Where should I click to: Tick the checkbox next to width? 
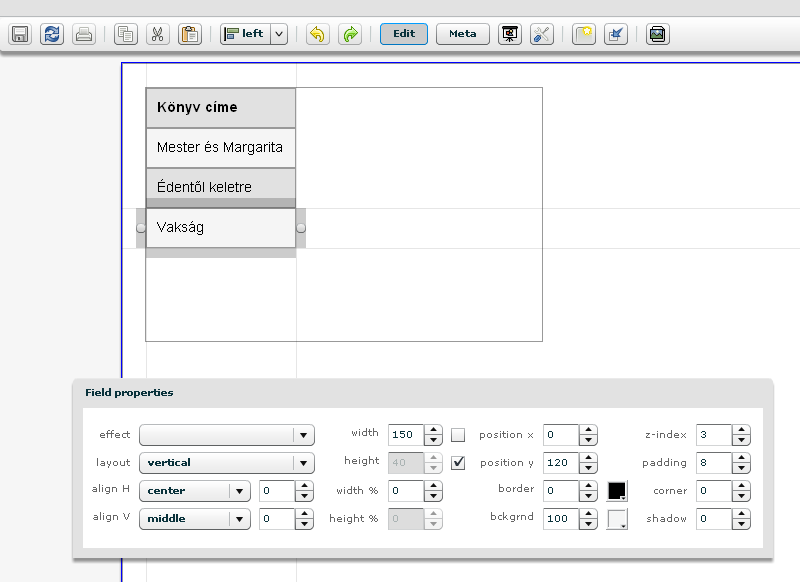tap(458, 435)
